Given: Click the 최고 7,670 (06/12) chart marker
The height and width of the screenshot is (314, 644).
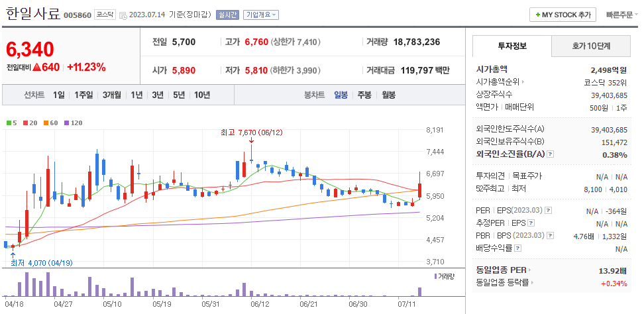Looking at the screenshot, I should coord(251,132).
